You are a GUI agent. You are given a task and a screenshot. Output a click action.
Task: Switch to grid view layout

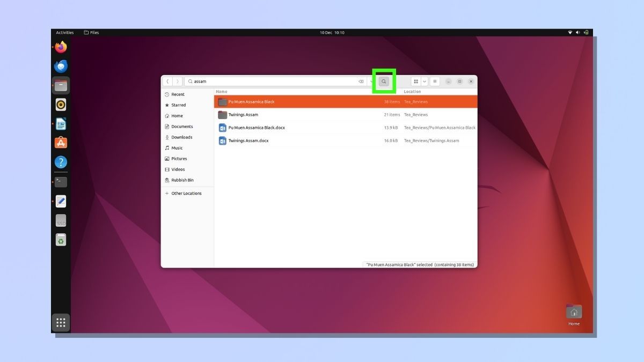[416, 82]
